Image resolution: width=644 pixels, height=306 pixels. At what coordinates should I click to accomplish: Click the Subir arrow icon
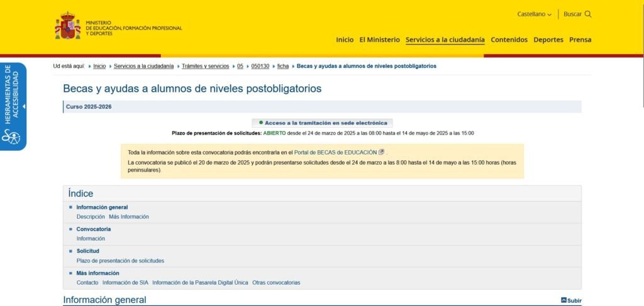[563, 300]
